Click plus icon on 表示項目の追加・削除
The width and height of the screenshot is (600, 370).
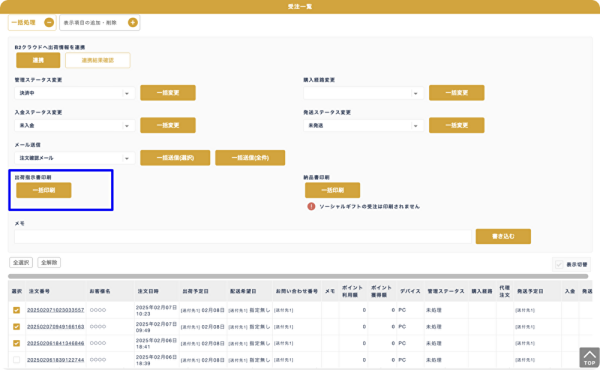[x=133, y=23]
